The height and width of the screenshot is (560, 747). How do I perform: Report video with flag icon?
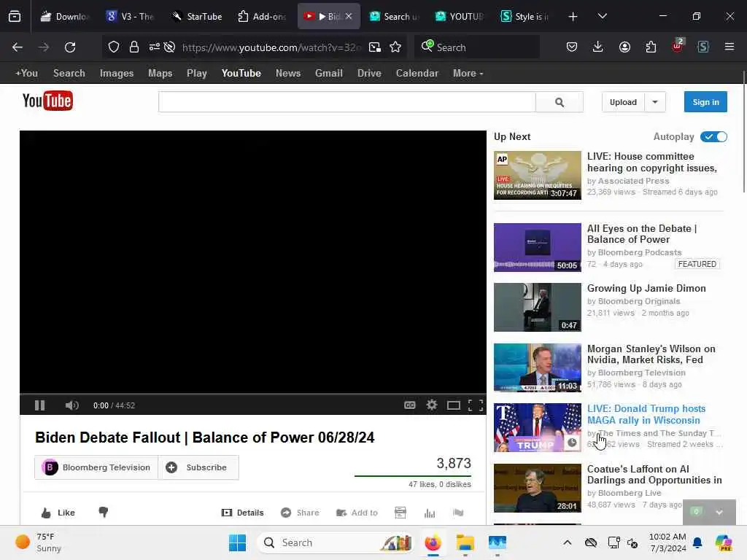[458, 513]
